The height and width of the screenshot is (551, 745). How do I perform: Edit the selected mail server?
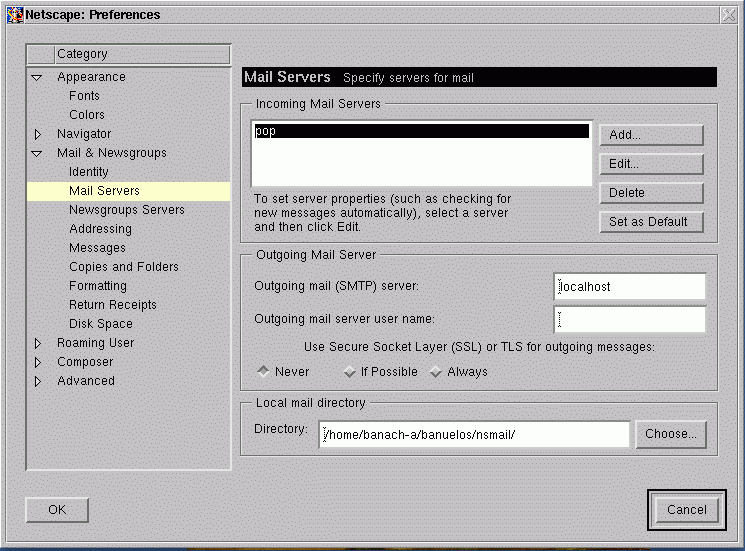(x=651, y=164)
